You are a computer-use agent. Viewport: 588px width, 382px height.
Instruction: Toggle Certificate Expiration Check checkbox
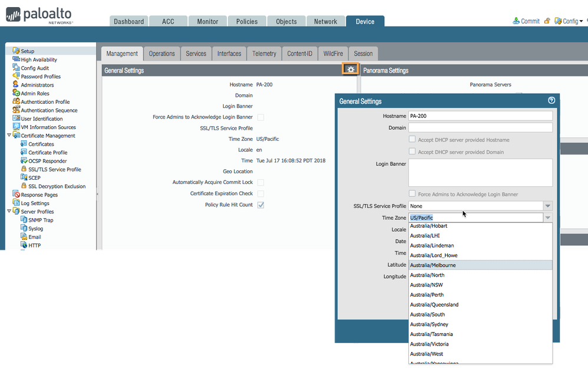260,193
